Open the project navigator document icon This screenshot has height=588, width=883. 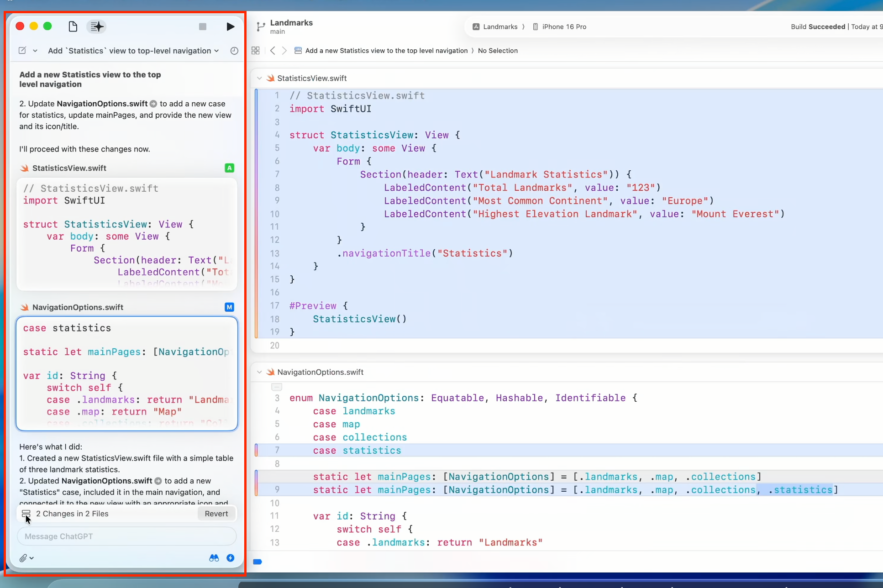click(x=73, y=26)
